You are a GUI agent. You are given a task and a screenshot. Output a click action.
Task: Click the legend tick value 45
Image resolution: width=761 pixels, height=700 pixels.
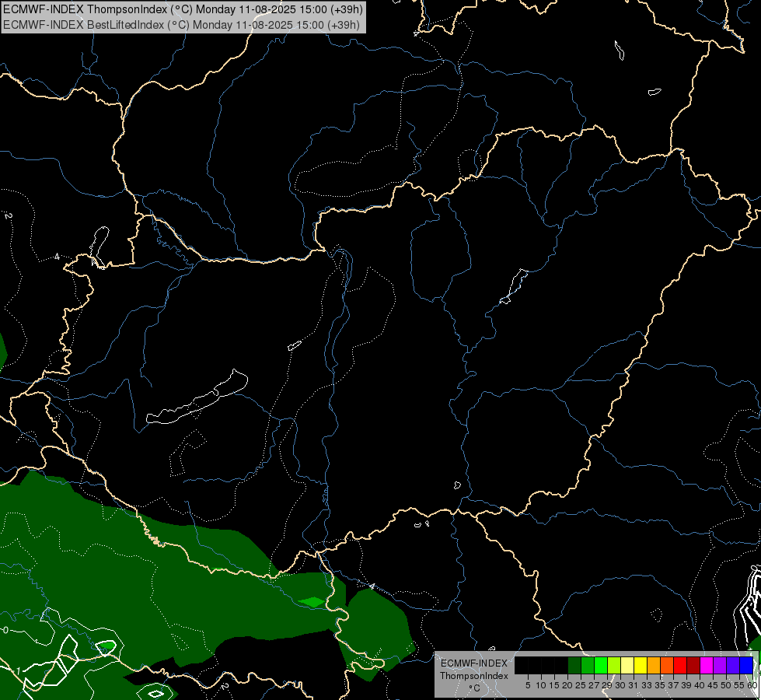point(713,685)
